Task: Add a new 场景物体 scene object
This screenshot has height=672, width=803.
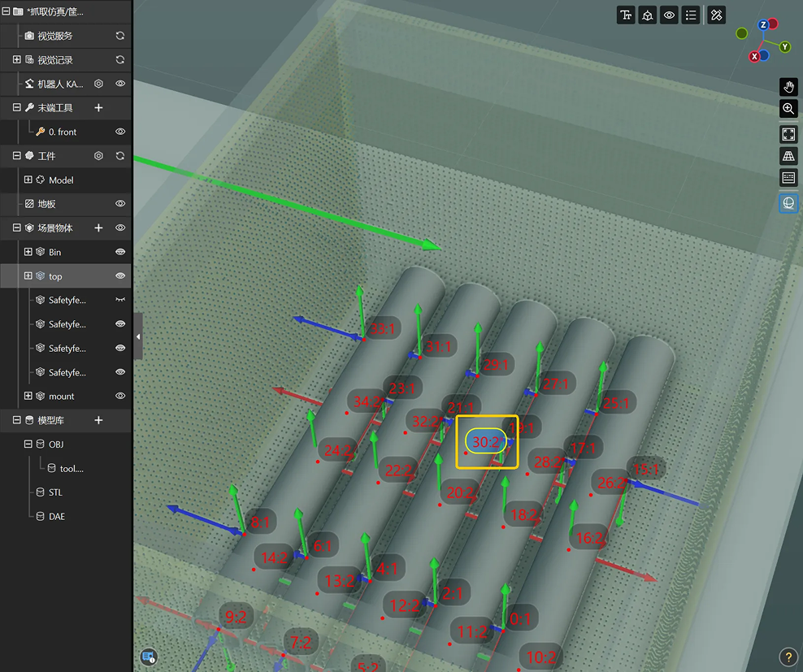Action: 99,228
